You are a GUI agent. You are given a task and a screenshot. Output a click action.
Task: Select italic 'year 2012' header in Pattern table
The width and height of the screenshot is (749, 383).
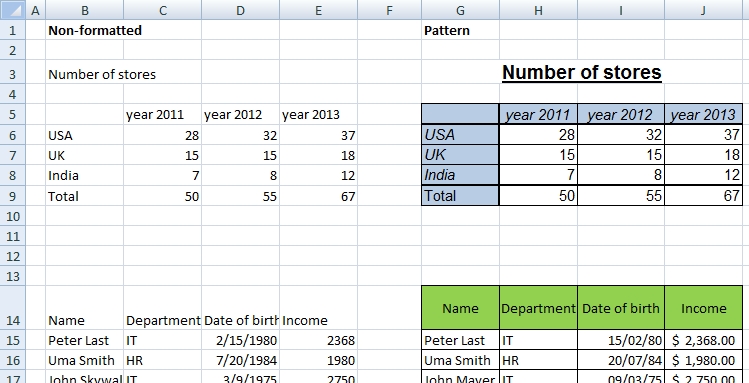[x=621, y=114]
